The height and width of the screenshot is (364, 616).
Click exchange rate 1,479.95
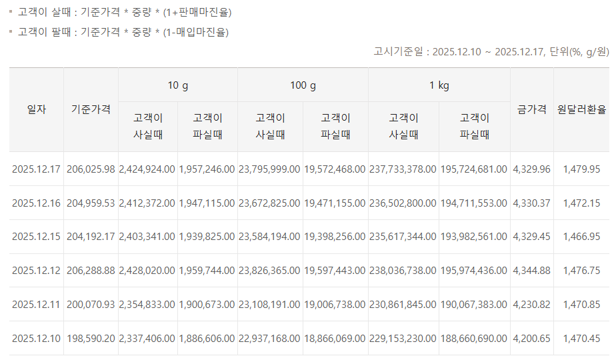point(581,169)
